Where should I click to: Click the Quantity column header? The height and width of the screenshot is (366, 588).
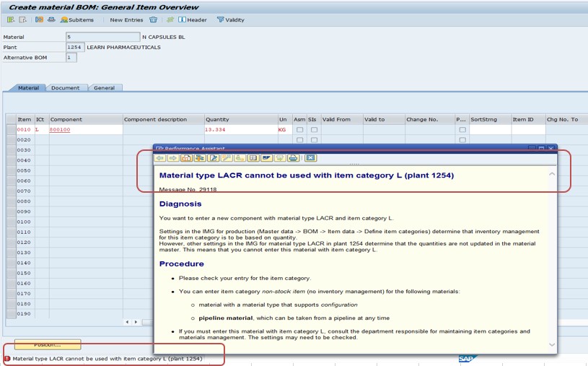(241, 119)
